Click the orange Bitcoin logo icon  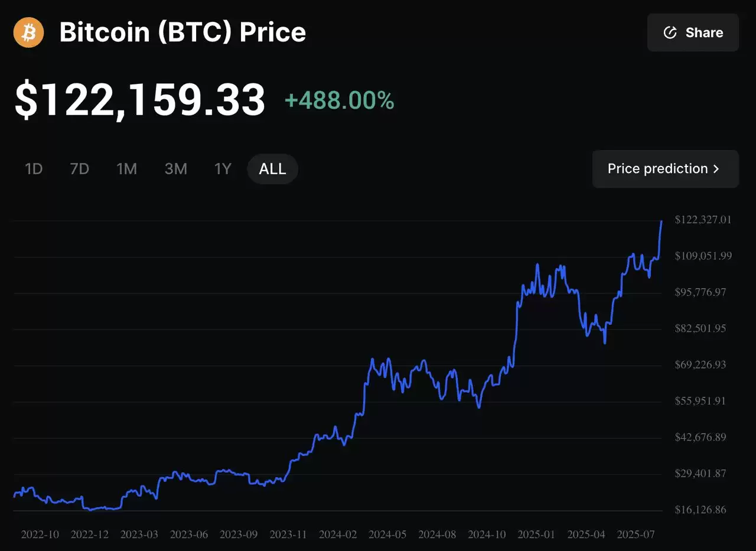click(29, 32)
